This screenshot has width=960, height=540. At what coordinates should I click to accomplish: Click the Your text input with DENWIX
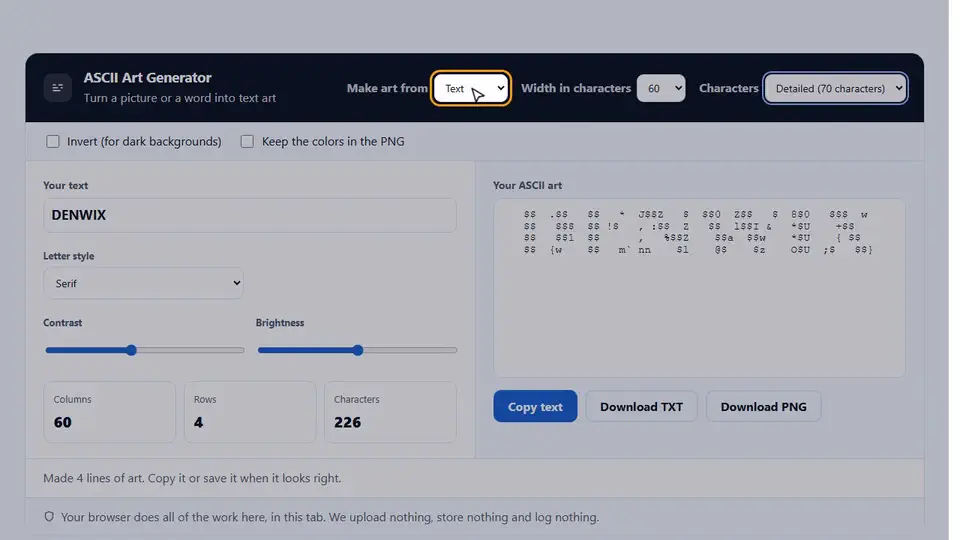pyautogui.click(x=250, y=215)
